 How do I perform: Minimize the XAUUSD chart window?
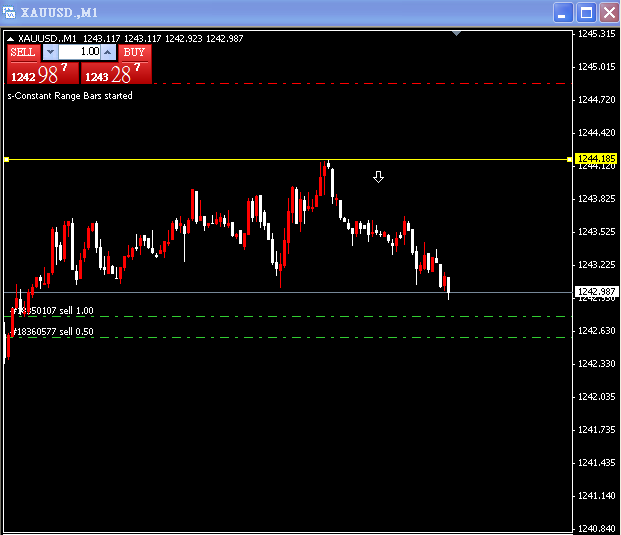click(562, 13)
